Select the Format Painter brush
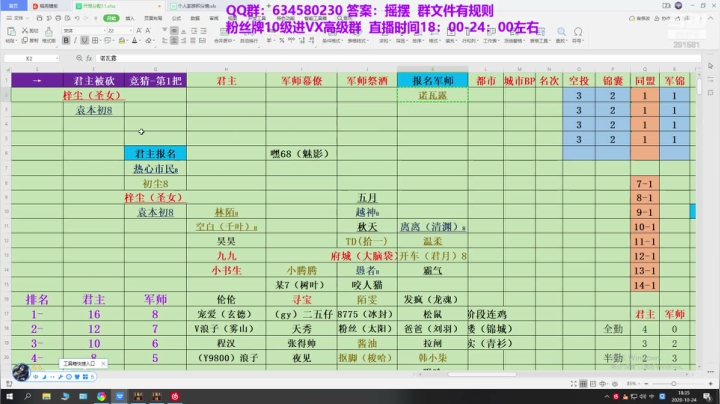 click(49, 32)
